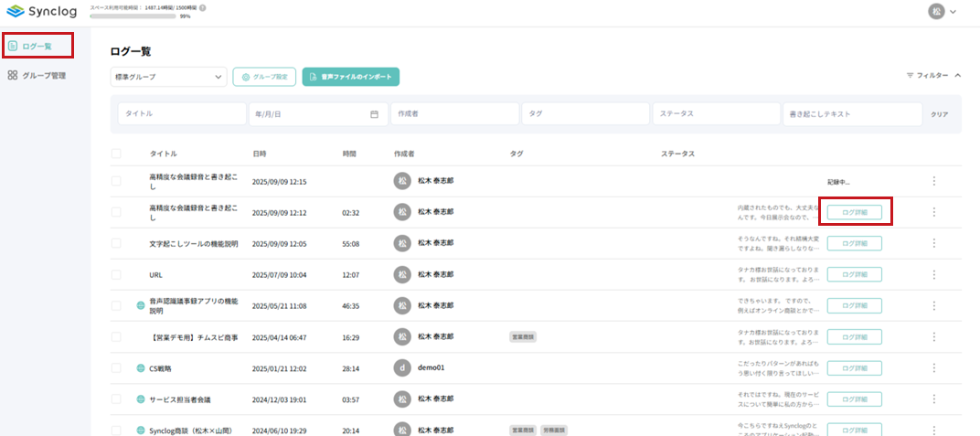Click the Synclog logo in the header
Viewport: 980px width, 436px height.
click(41, 11)
